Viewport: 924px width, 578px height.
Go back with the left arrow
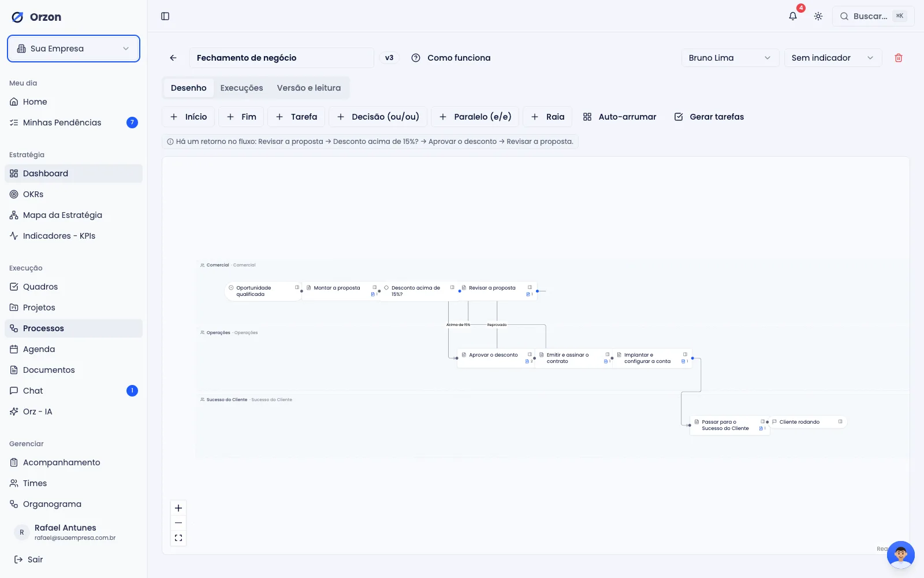pyautogui.click(x=173, y=58)
